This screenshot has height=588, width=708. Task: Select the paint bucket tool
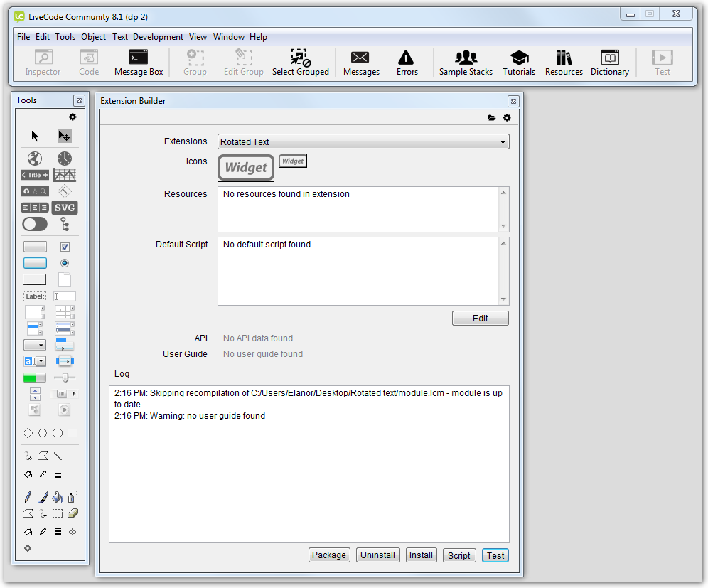point(58,498)
